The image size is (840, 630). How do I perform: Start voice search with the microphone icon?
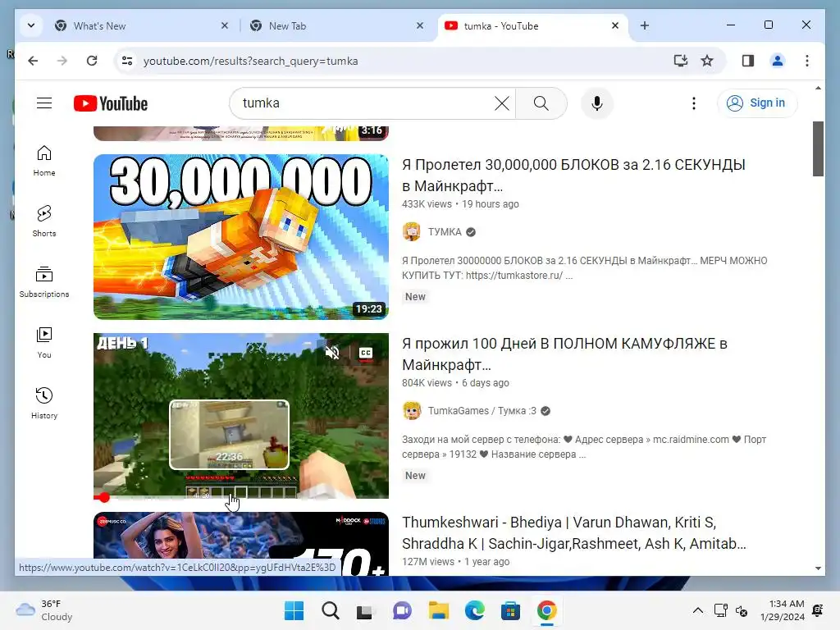coord(597,103)
